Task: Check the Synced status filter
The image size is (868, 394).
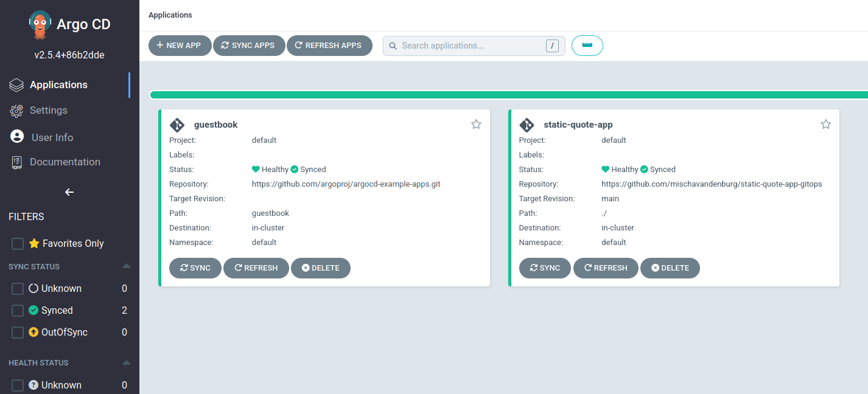Action: pyautogui.click(x=17, y=310)
